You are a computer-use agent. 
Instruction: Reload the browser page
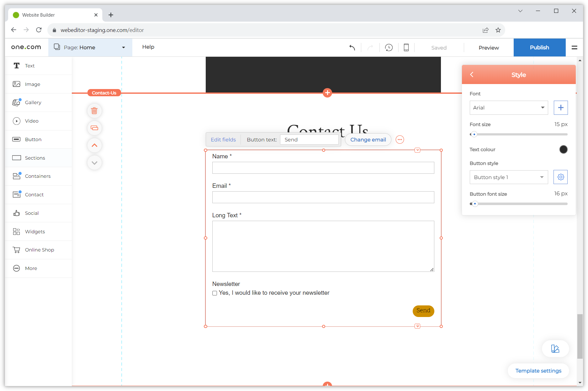click(x=39, y=30)
